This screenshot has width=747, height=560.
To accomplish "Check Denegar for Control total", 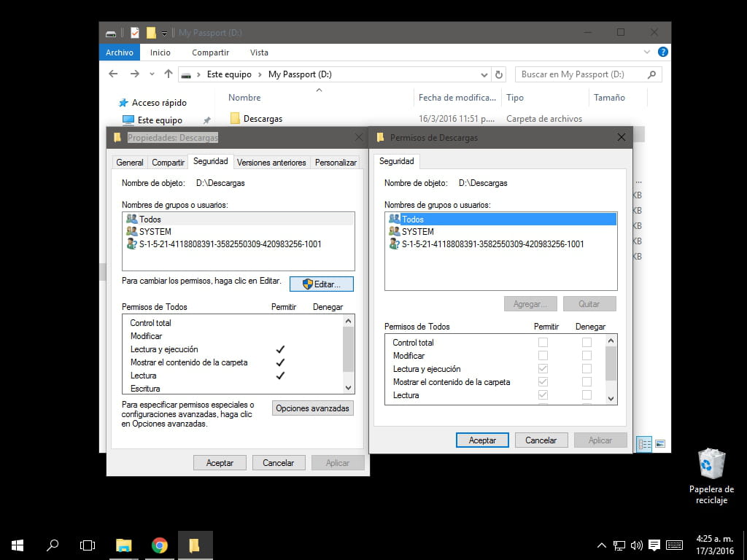I will tap(587, 343).
